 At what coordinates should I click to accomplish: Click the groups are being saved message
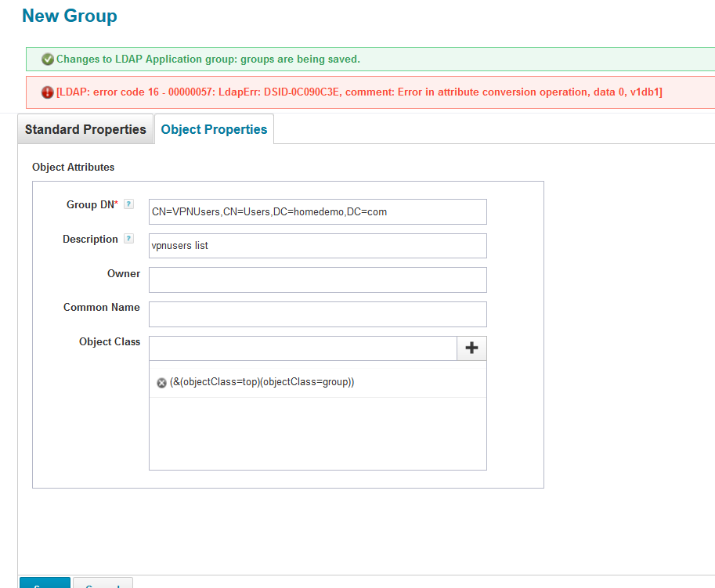[x=208, y=60]
